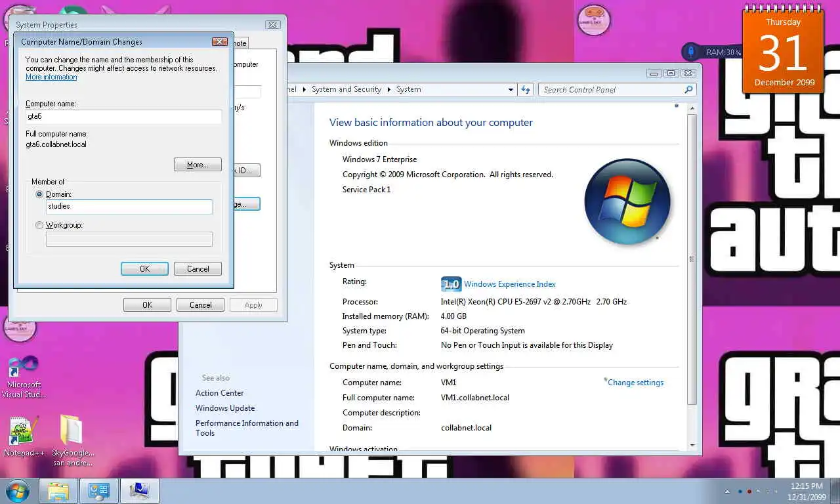Screen dimensions: 840x504
Task: Open the SkyGoogle san andreas folder
Action: coord(73,440)
